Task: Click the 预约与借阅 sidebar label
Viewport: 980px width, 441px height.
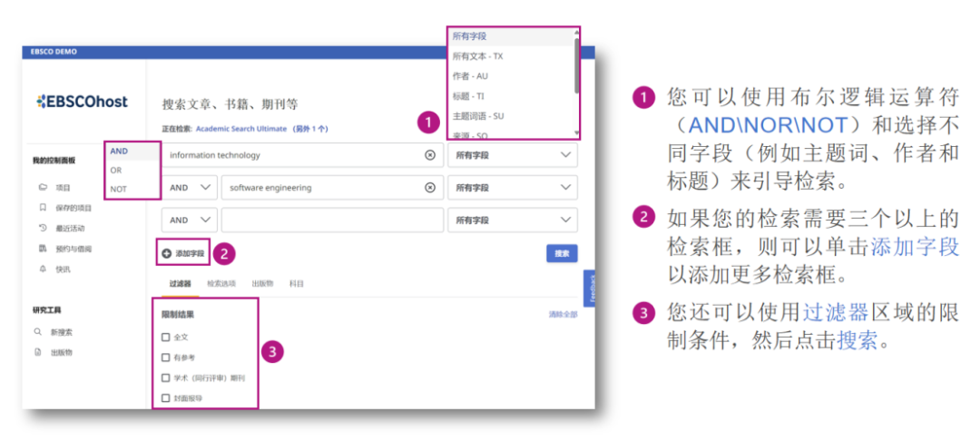Action: click(73, 249)
